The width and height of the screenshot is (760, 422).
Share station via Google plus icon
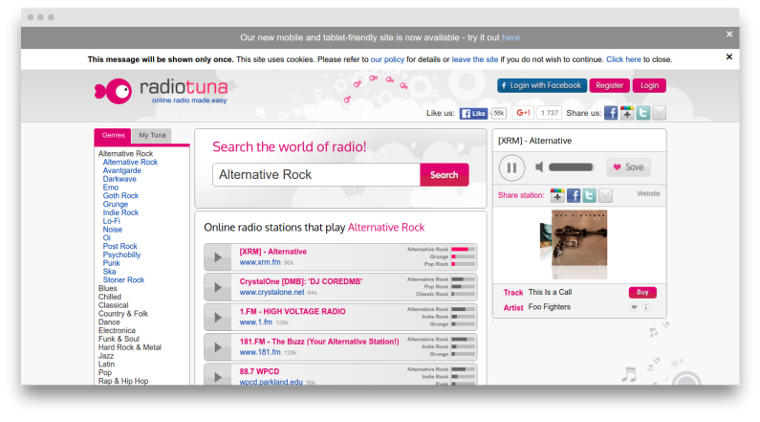tap(557, 195)
